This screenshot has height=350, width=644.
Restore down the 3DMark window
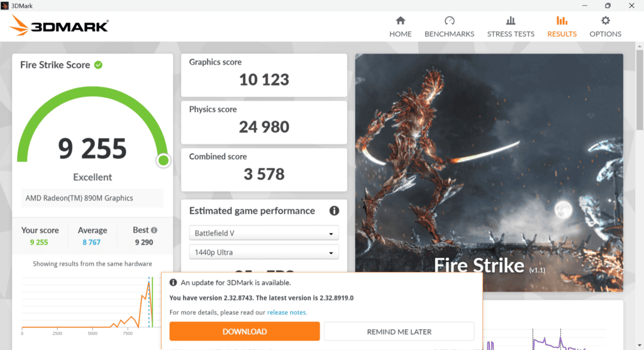pos(608,5)
